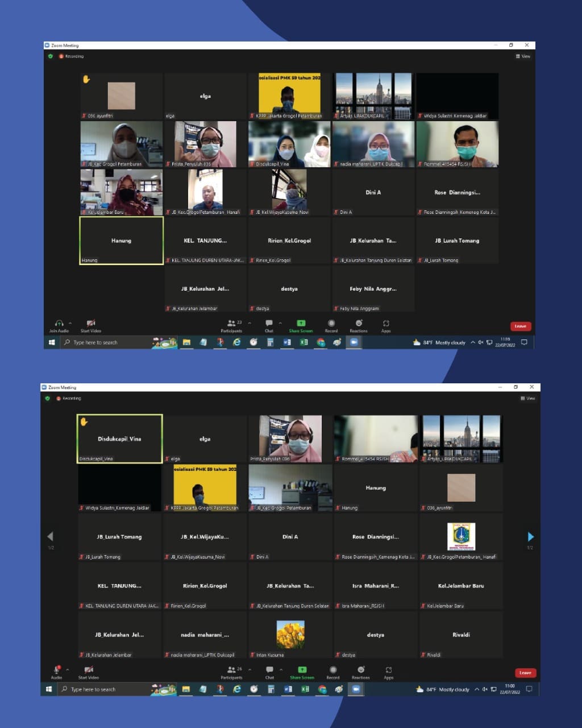Click the Join Audio headphone icon
The image size is (582, 728).
pos(59,324)
